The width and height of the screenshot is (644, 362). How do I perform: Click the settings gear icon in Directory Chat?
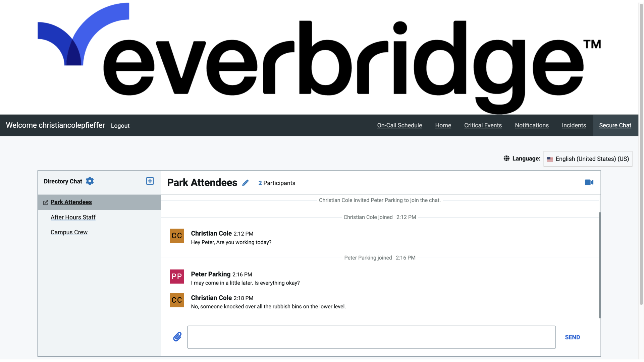pos(89,181)
